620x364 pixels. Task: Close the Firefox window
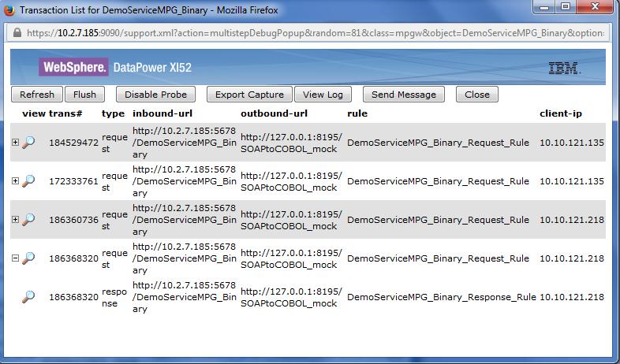595,7
